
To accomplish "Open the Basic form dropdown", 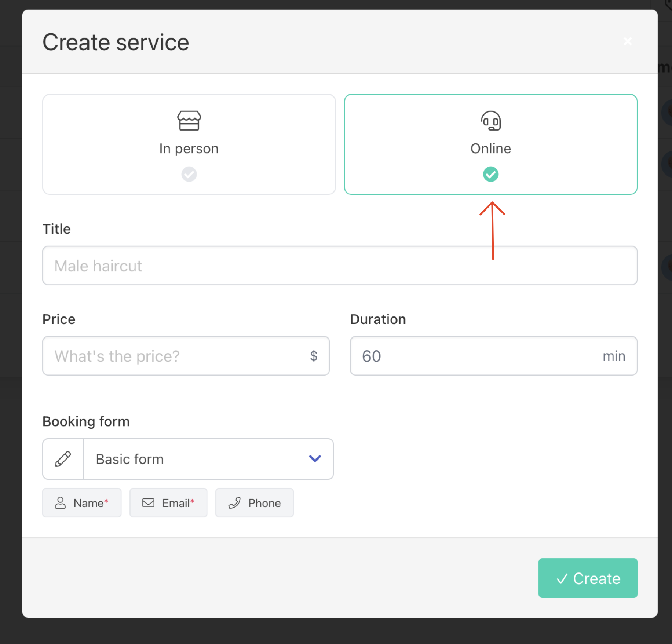I will [208, 459].
